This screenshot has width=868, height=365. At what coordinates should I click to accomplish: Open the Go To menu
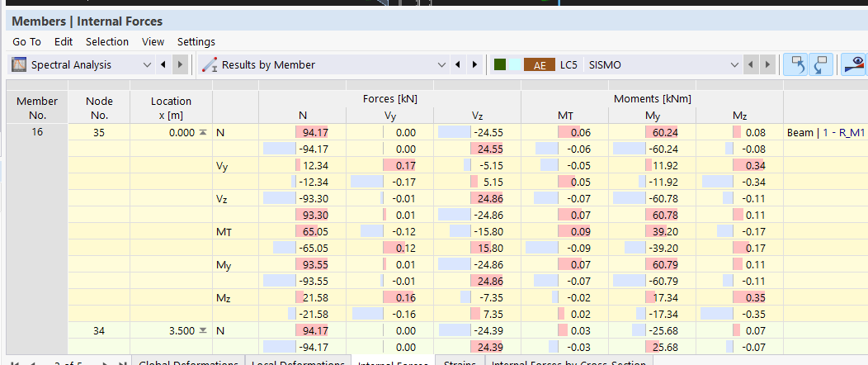(x=26, y=41)
